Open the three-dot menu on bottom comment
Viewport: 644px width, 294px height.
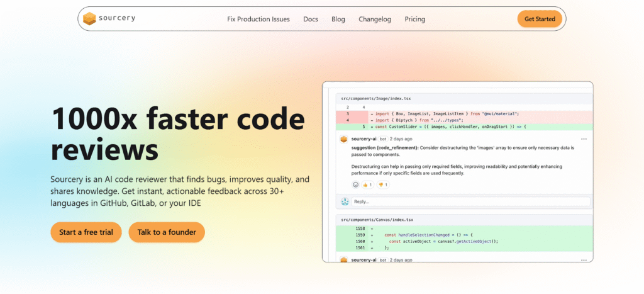584,259
